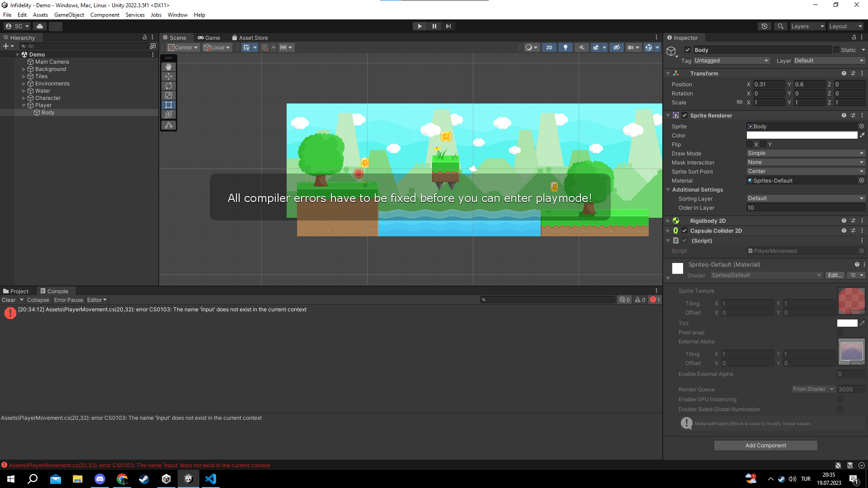
Task: Select the Rect tool in scene toolbar
Action: click(x=169, y=105)
